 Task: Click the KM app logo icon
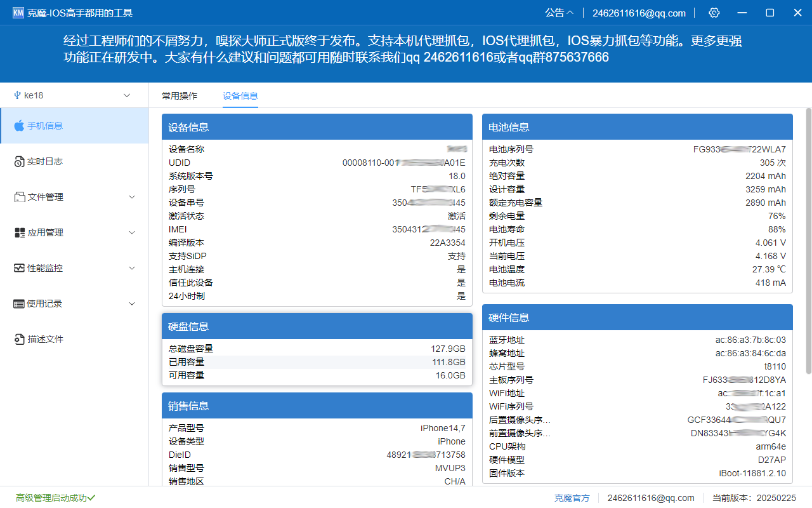(18, 11)
